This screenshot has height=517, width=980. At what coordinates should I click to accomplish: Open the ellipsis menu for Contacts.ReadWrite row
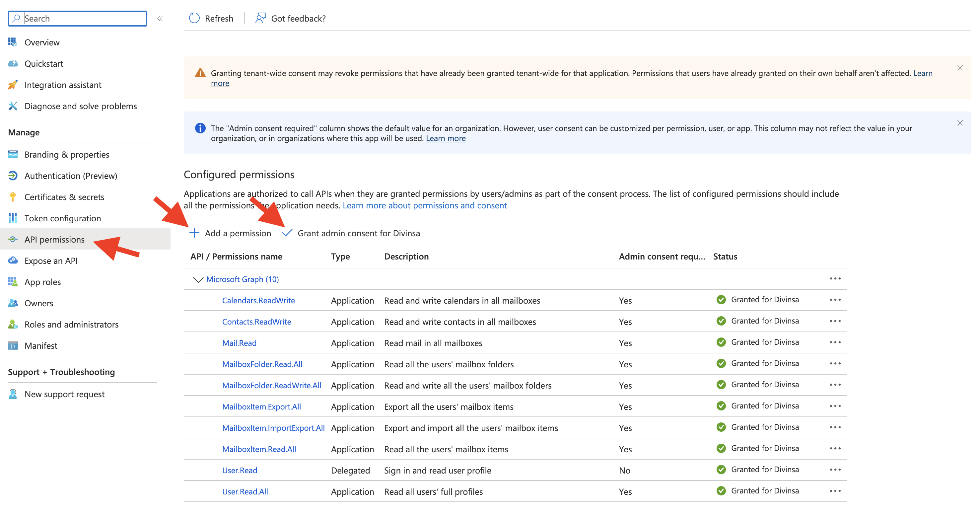click(x=835, y=322)
